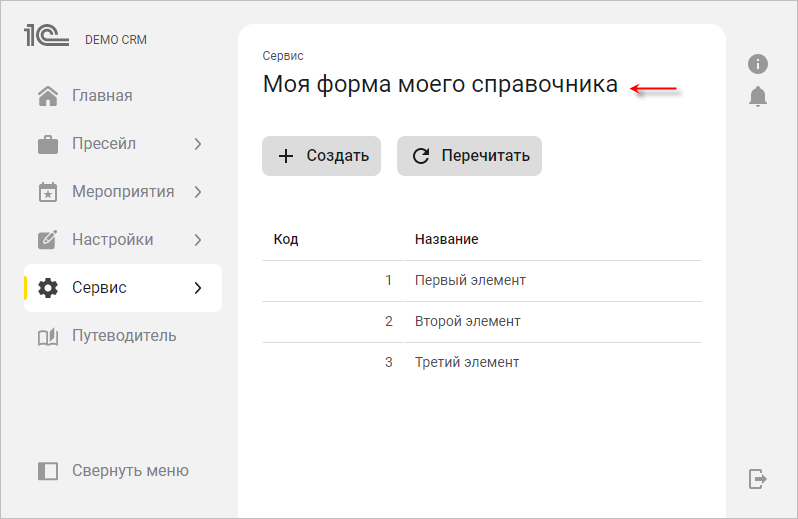Click the Перечитать button label

pyautogui.click(x=486, y=156)
